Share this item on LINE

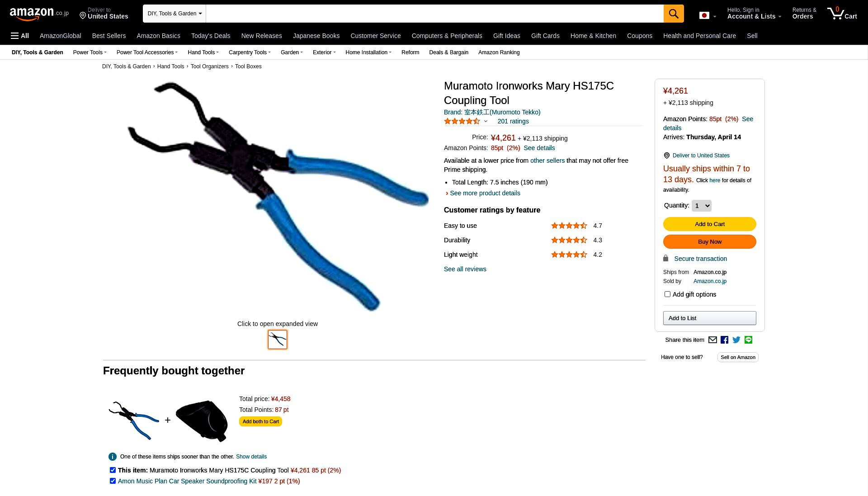pos(748,340)
